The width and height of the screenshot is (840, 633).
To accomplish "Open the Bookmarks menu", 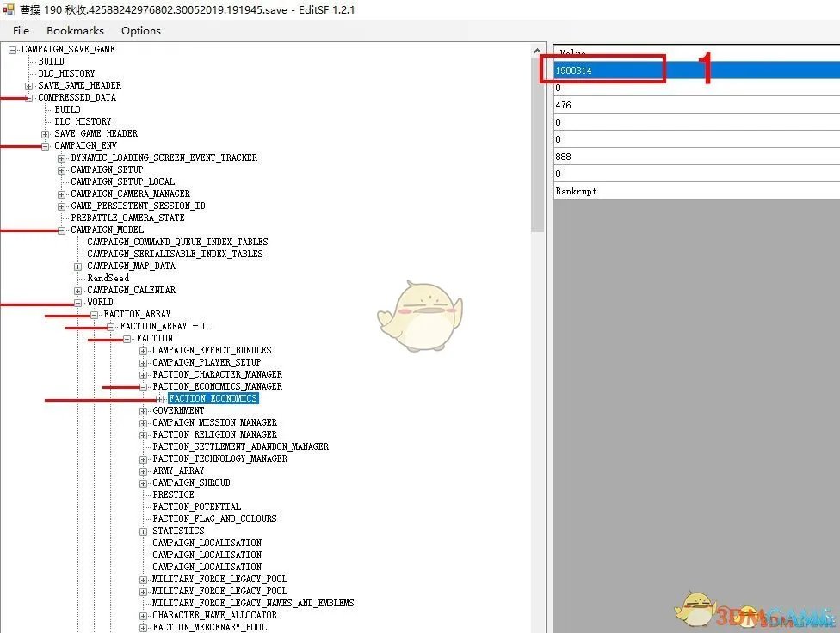I will pos(75,30).
